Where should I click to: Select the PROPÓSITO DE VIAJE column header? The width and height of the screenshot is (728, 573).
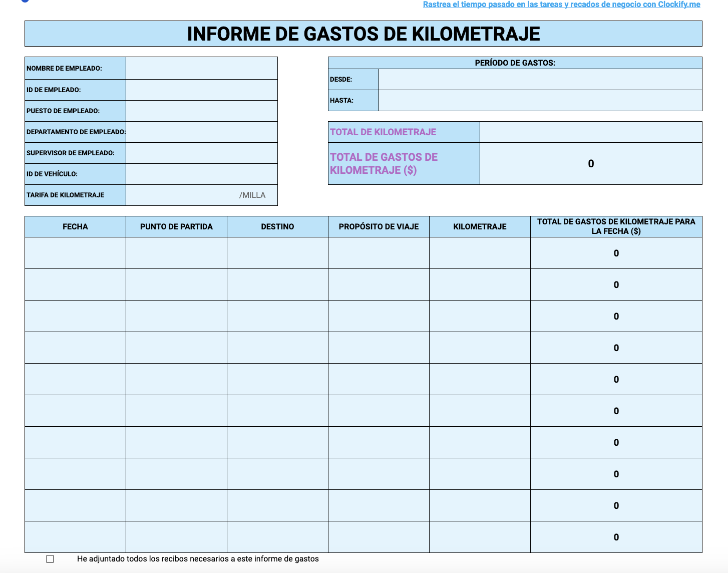(x=379, y=226)
